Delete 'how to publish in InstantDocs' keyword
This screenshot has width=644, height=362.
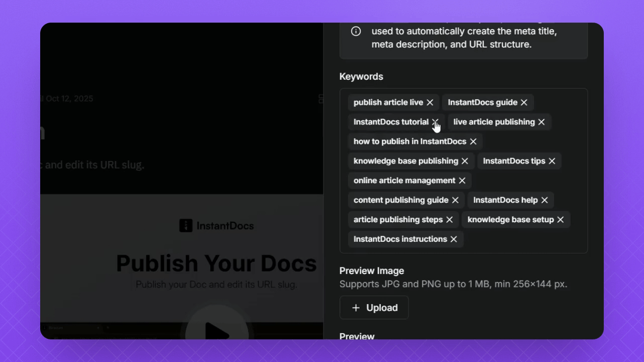(x=473, y=142)
